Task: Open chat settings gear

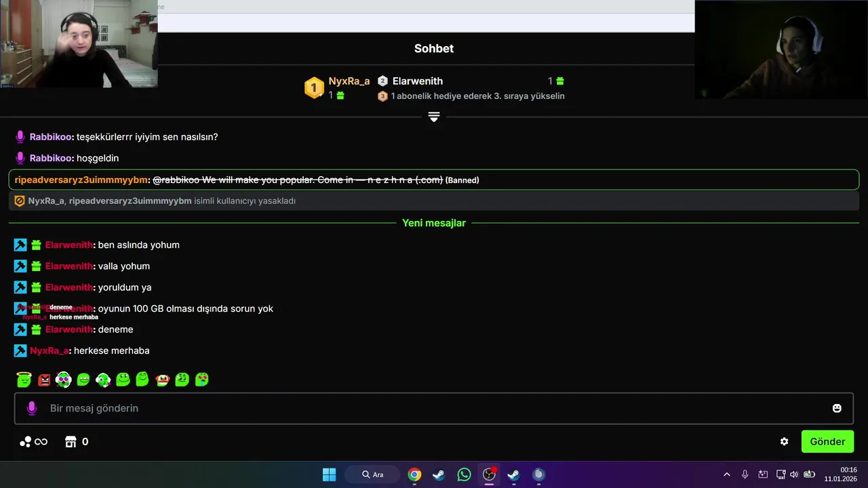Action: pos(784,441)
